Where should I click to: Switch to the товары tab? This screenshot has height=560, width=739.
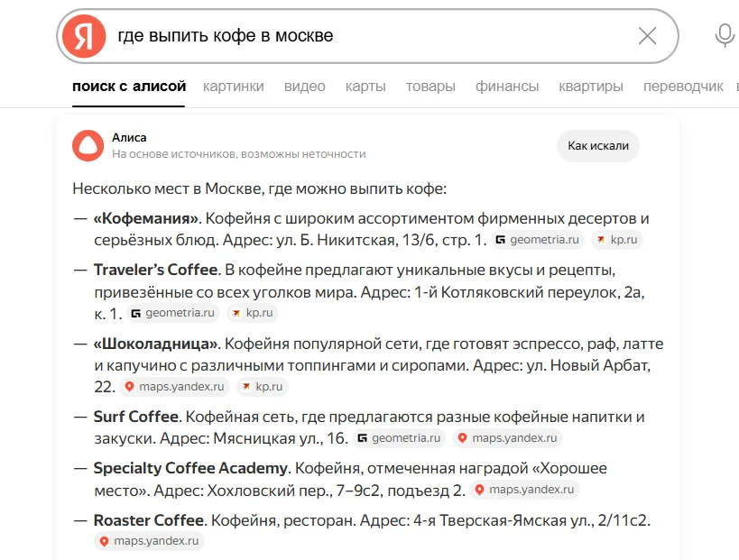[x=430, y=86]
